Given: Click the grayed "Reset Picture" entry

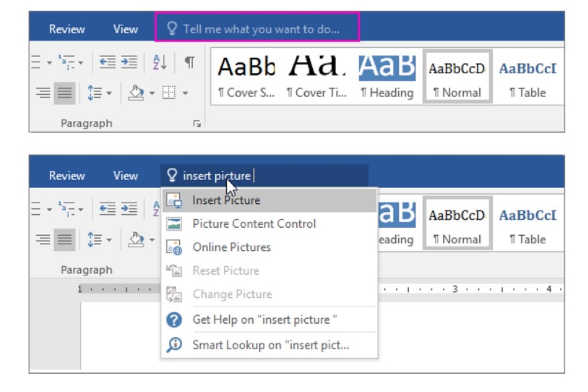Looking at the screenshot, I should (x=269, y=271).
